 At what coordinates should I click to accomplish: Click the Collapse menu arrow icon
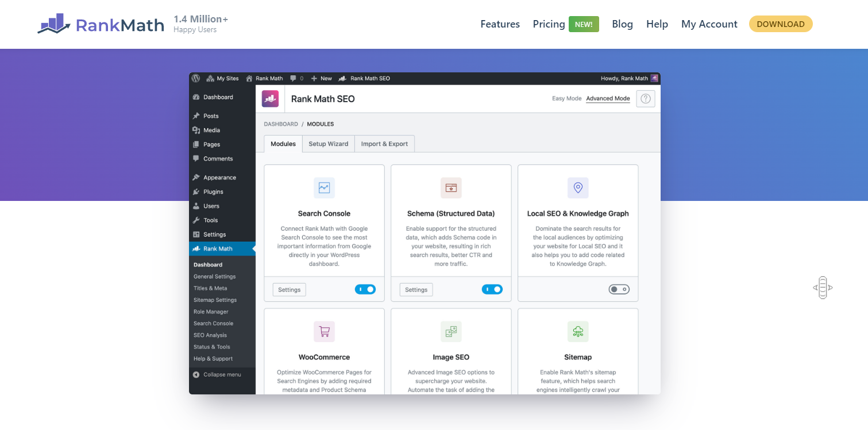point(196,374)
